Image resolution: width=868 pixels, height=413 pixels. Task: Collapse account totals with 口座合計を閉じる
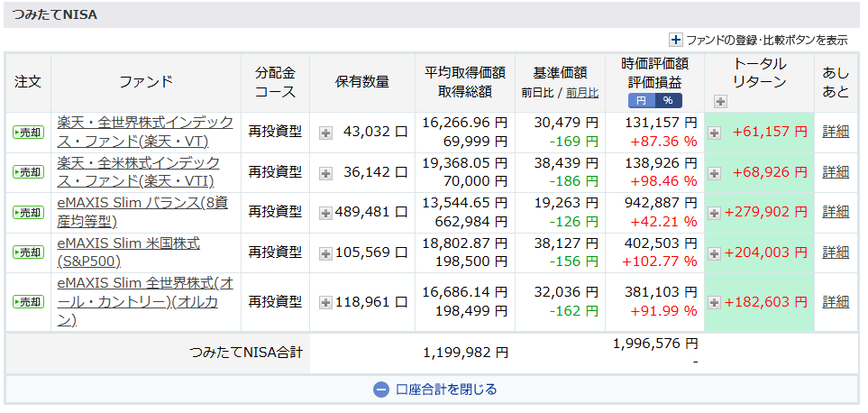446,390
